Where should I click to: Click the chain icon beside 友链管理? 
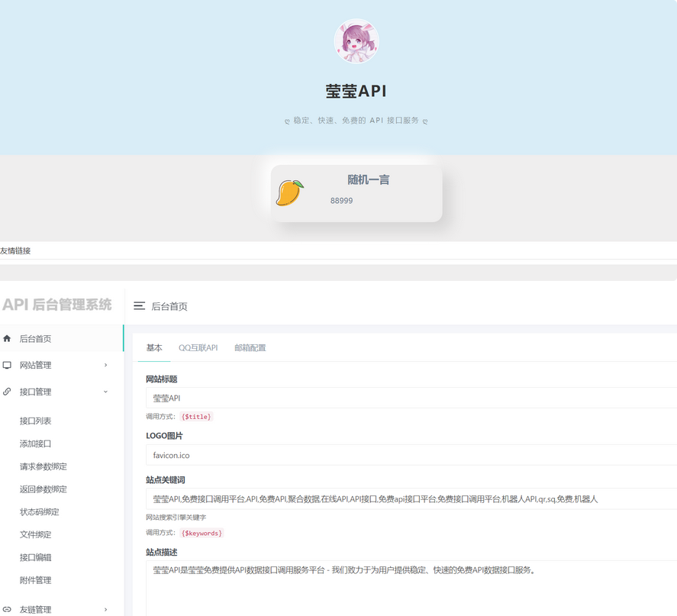(x=7, y=610)
